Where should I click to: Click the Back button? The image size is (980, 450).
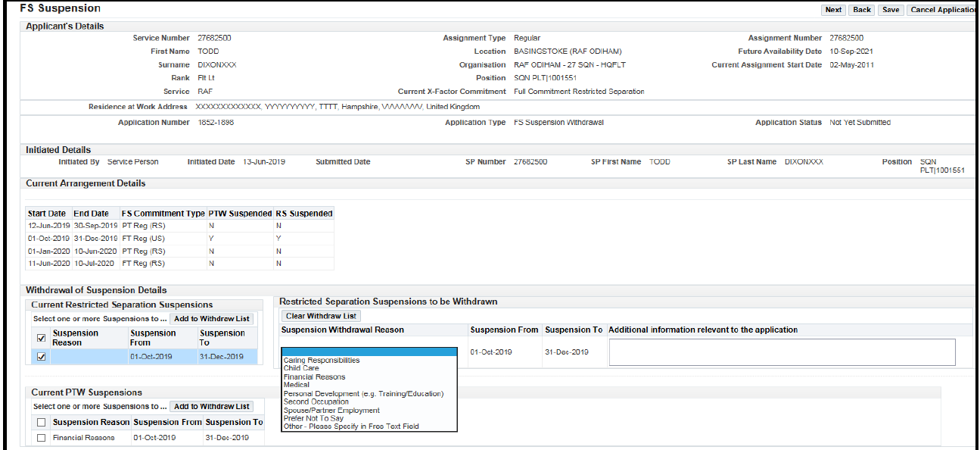(862, 10)
